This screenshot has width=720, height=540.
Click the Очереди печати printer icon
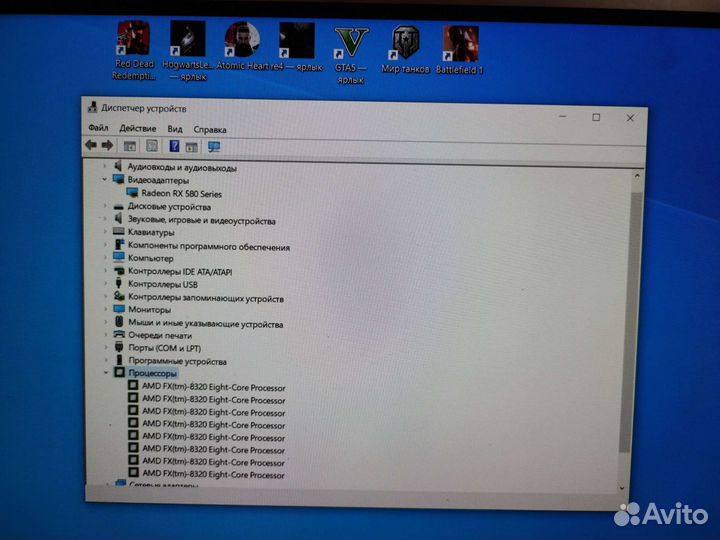pos(119,334)
